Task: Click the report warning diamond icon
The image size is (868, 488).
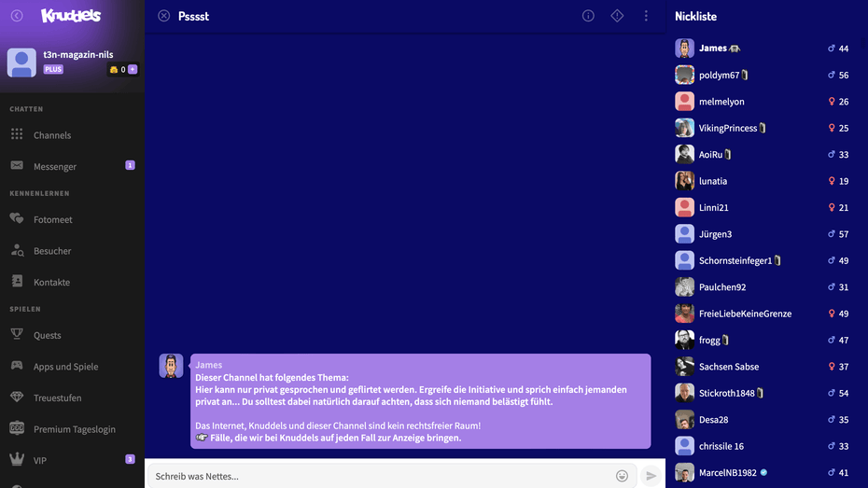Action: (617, 16)
